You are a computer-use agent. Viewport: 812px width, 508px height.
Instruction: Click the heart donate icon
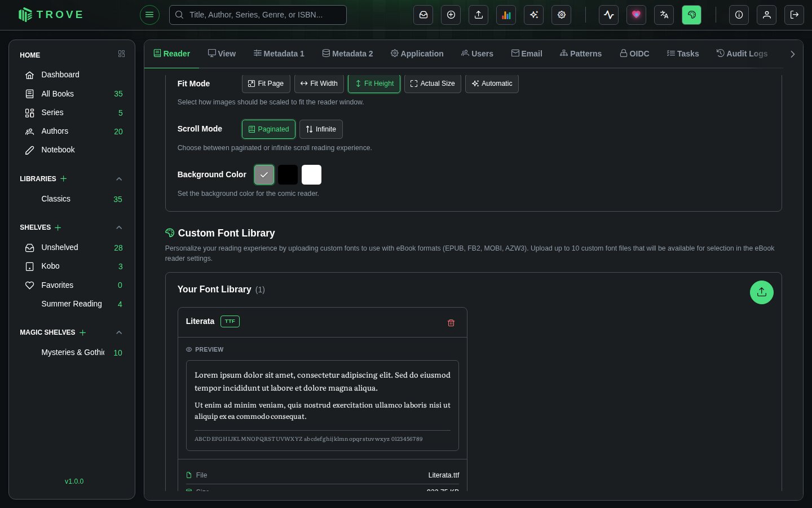coord(637,15)
